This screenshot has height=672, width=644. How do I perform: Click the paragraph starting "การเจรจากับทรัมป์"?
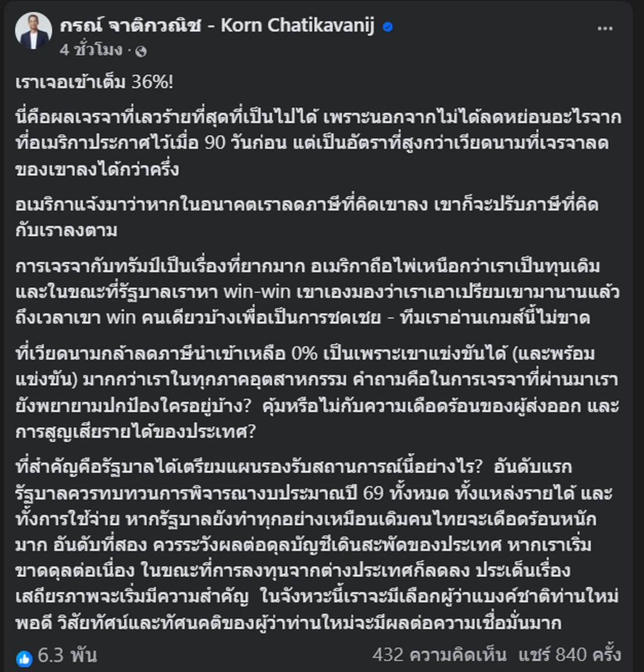[317, 292]
